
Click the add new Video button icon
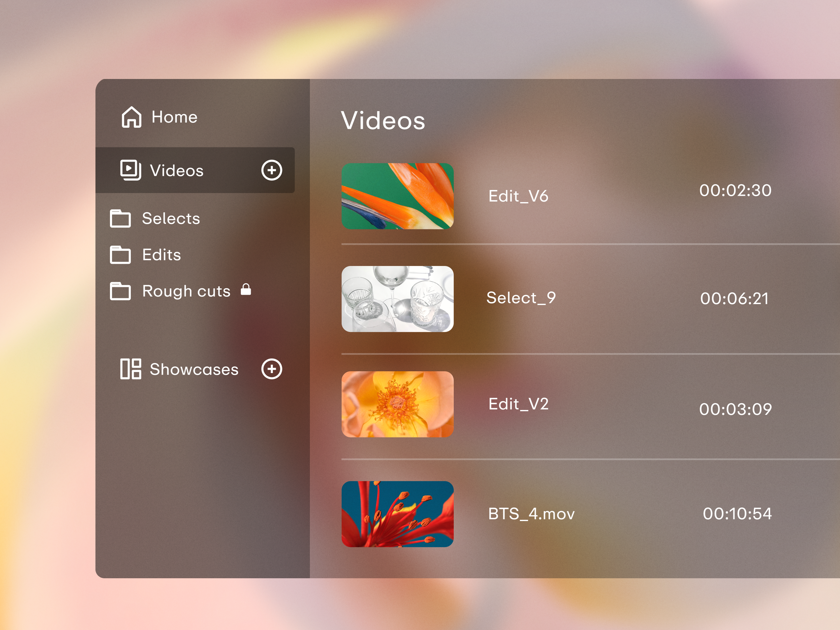pos(272,169)
